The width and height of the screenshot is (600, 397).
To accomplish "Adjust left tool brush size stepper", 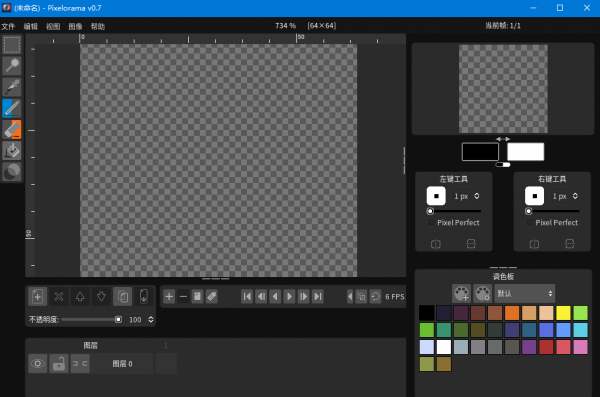I will click(x=477, y=196).
